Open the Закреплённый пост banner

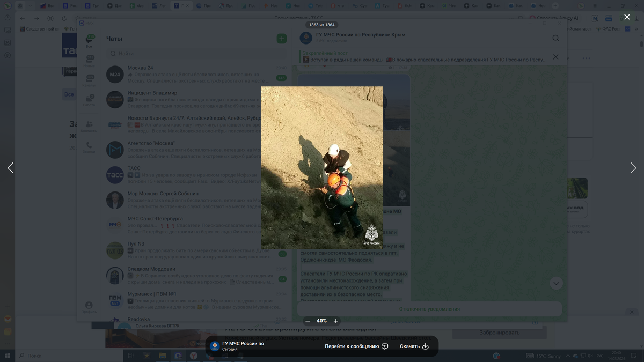click(x=424, y=57)
